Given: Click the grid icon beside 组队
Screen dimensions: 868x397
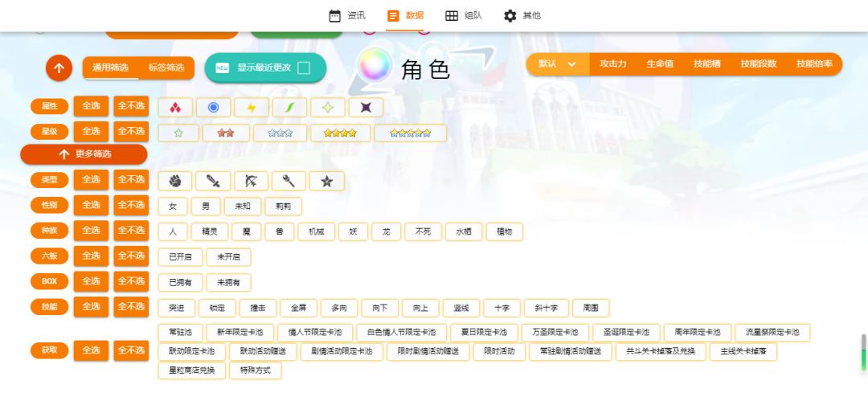Looking at the screenshot, I should (452, 15).
